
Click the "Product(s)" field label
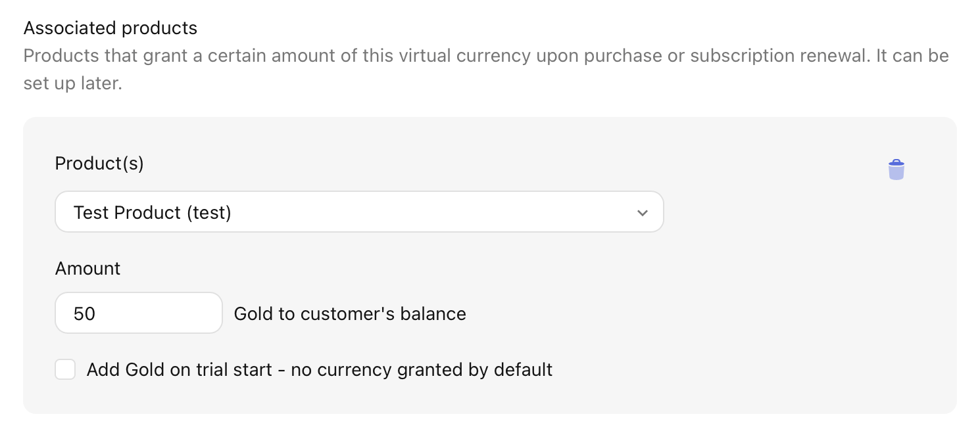click(99, 163)
